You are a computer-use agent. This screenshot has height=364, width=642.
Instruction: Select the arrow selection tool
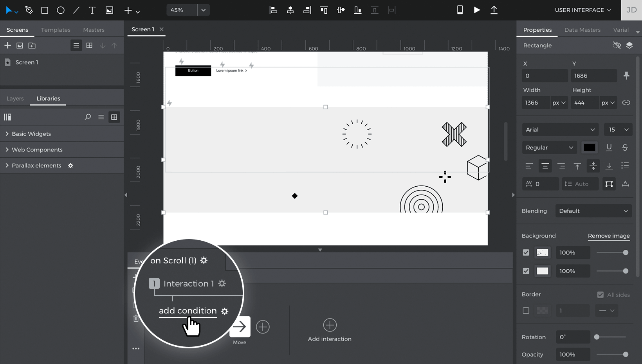tap(9, 10)
